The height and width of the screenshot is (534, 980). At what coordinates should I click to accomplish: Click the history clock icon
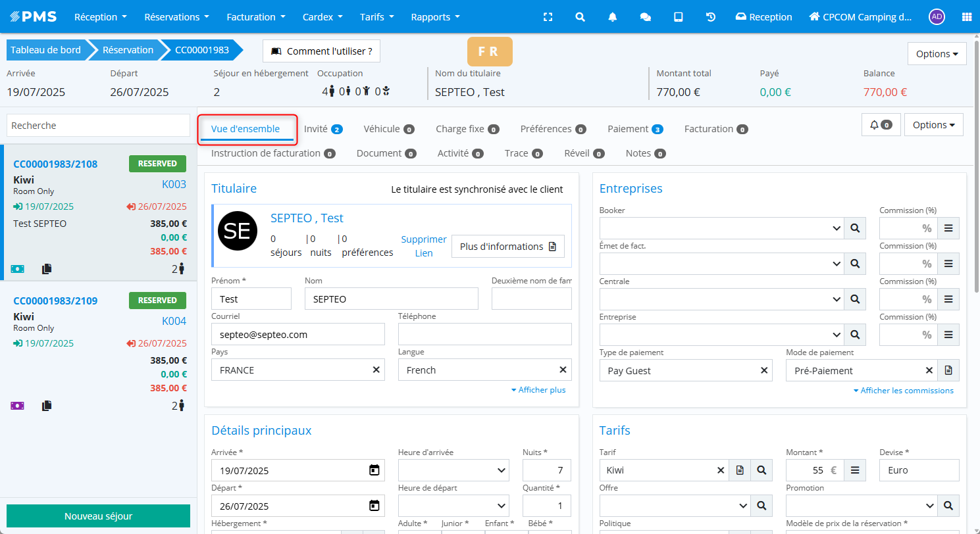(x=711, y=17)
